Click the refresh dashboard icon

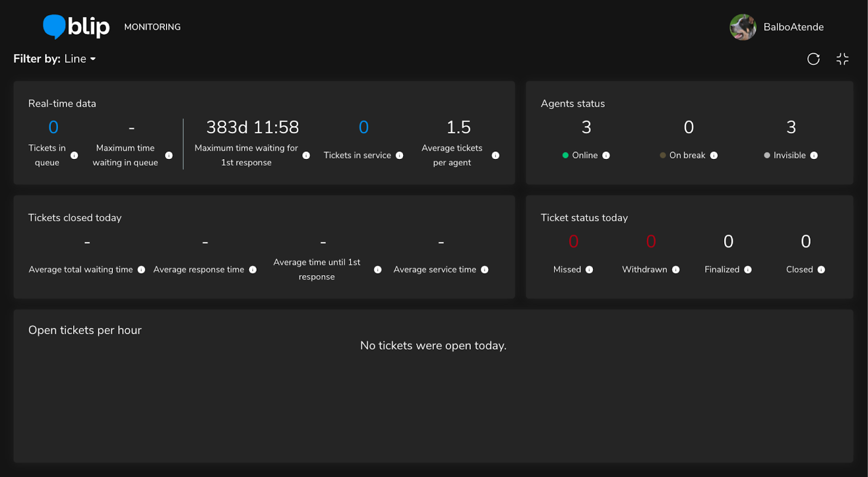click(813, 59)
